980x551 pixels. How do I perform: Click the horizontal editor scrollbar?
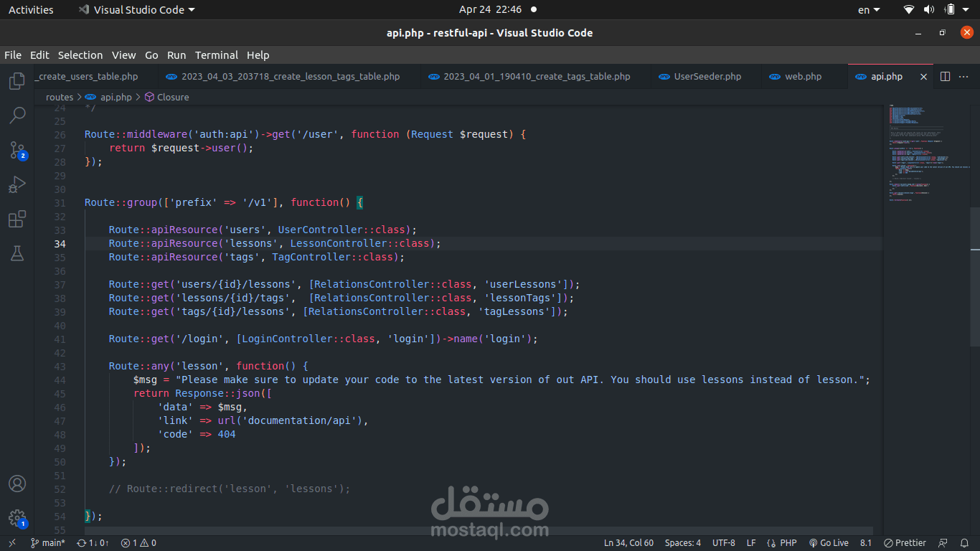(479, 529)
